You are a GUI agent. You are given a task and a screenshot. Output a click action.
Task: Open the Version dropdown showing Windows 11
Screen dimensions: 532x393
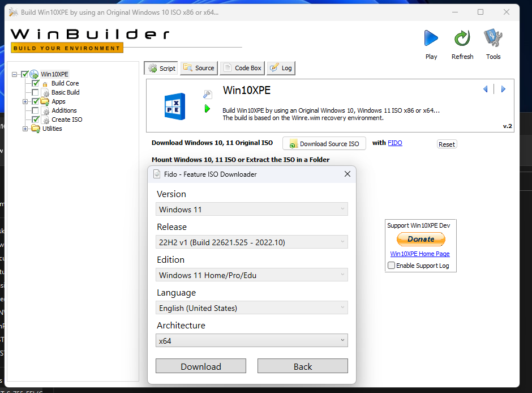coord(252,209)
